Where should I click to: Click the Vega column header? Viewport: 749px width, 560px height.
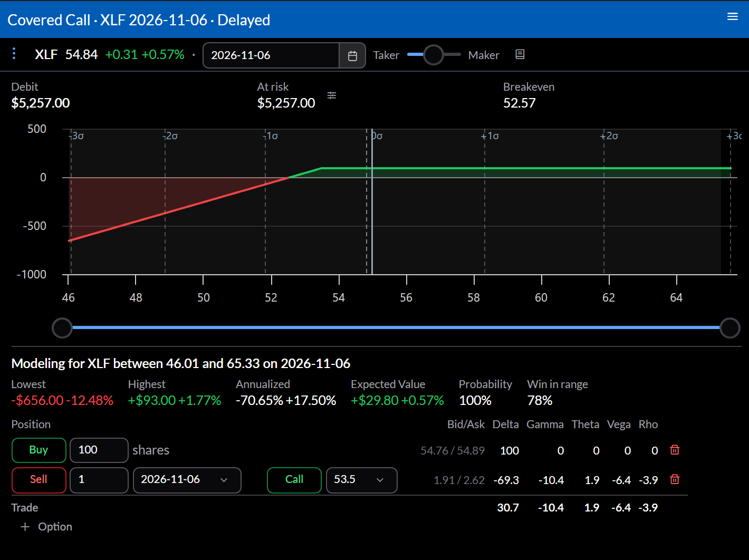pos(619,424)
